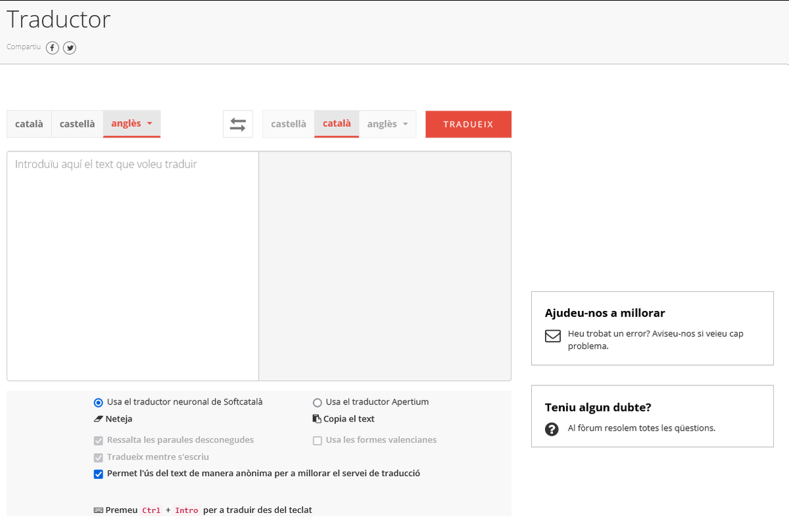Toggle Tradueix mentre s'escriu checkbox

pos(99,457)
